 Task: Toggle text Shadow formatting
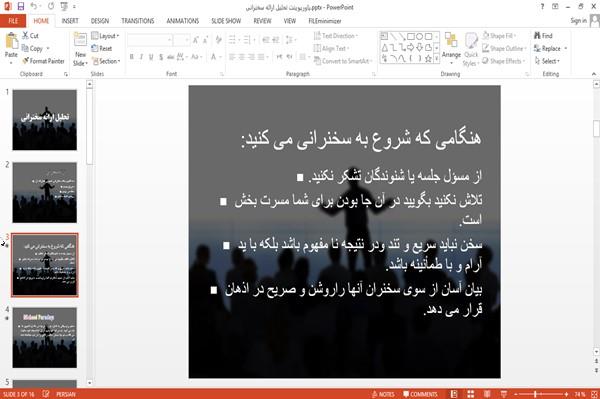[161, 57]
